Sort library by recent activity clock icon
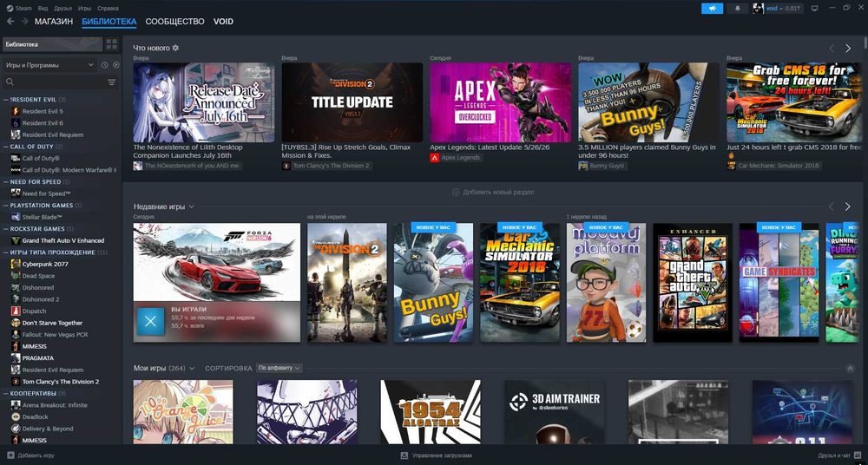 click(x=105, y=65)
